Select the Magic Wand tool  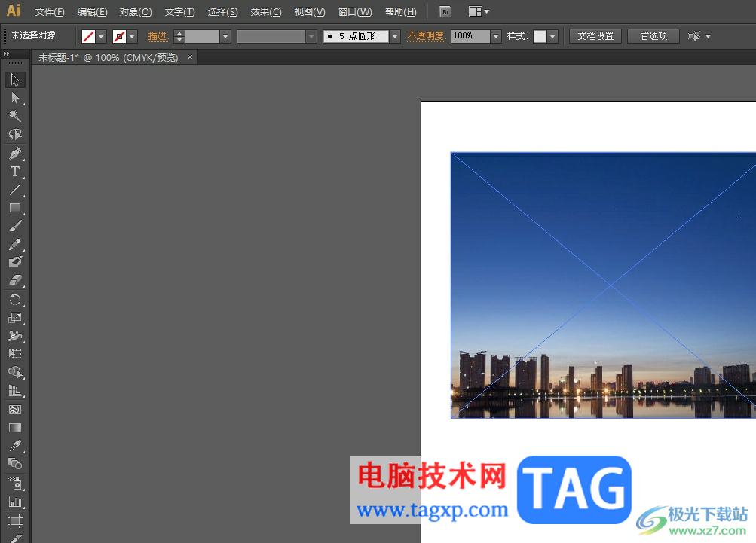pyautogui.click(x=15, y=116)
